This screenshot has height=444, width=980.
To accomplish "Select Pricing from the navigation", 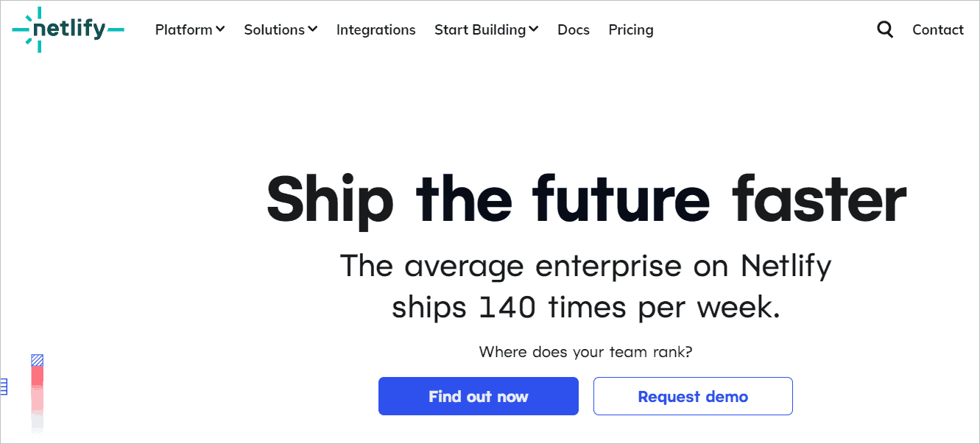I will click(x=630, y=29).
